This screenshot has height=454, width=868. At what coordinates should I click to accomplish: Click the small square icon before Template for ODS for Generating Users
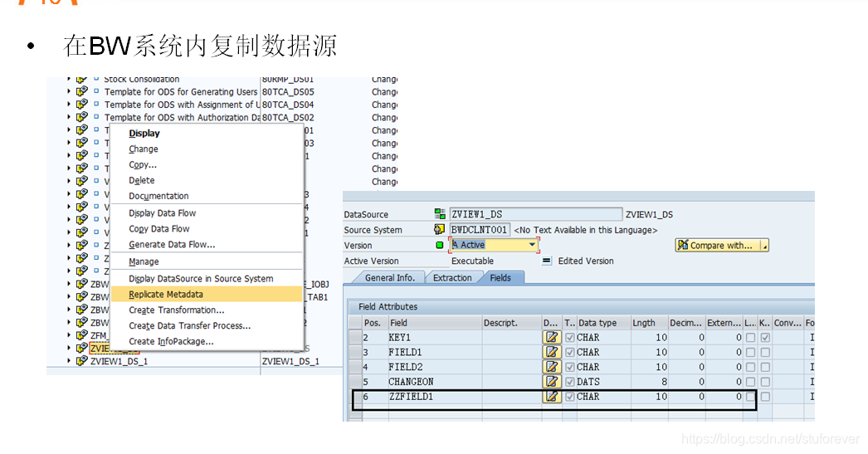(96, 91)
